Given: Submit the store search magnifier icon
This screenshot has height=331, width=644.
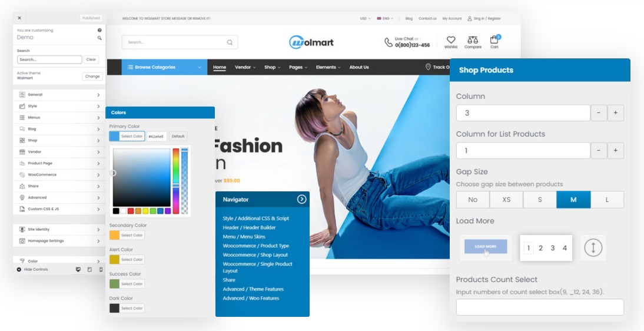Looking at the screenshot, I should click(x=230, y=42).
